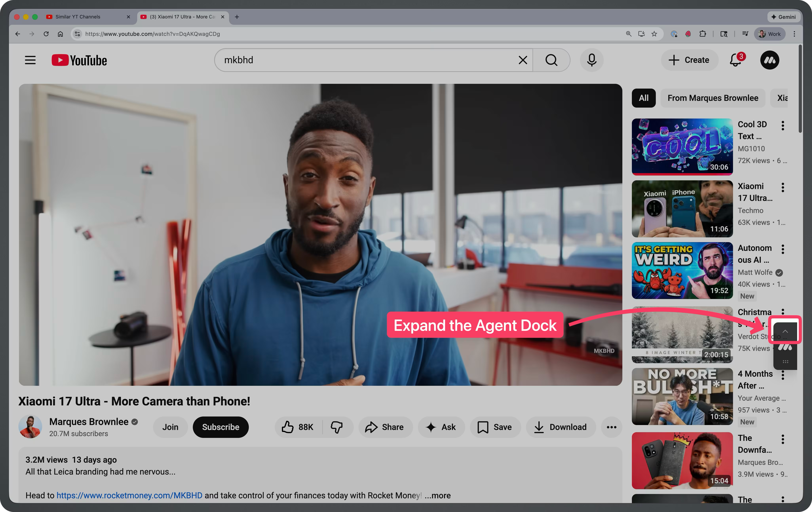812x512 pixels.
Task: Subscribe to Marques Brownlee
Action: coord(221,427)
